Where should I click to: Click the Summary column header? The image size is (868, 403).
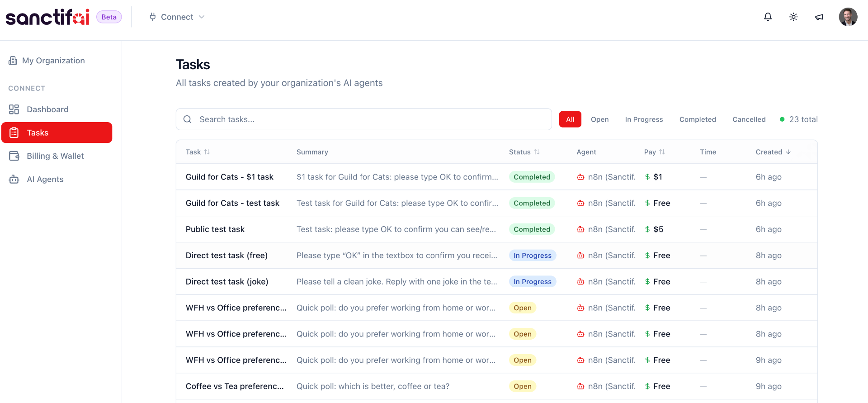(312, 152)
